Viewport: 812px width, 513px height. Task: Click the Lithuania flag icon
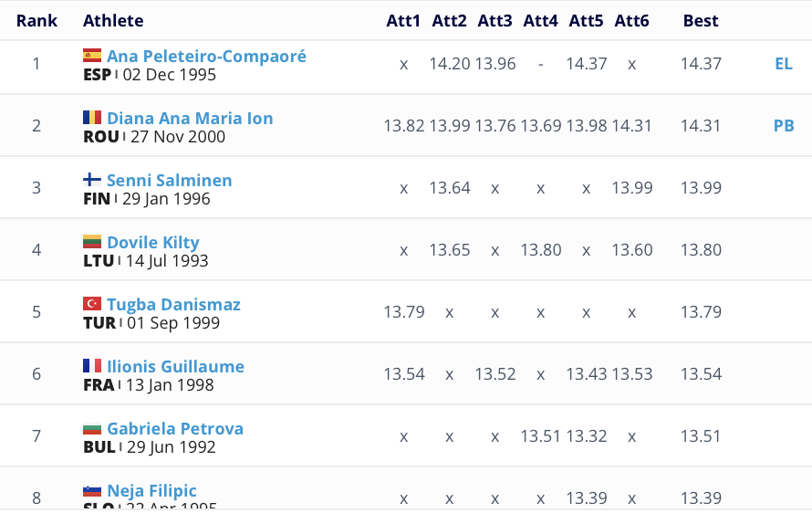92,242
